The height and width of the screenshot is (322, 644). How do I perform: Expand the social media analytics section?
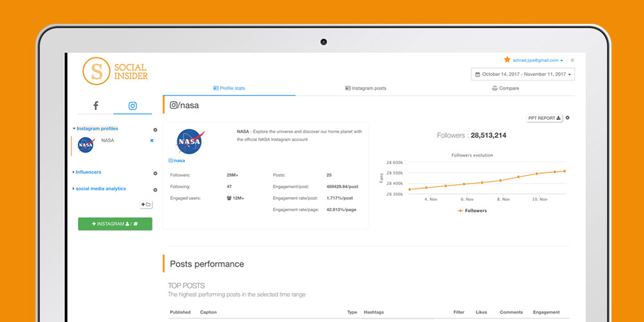(x=99, y=189)
